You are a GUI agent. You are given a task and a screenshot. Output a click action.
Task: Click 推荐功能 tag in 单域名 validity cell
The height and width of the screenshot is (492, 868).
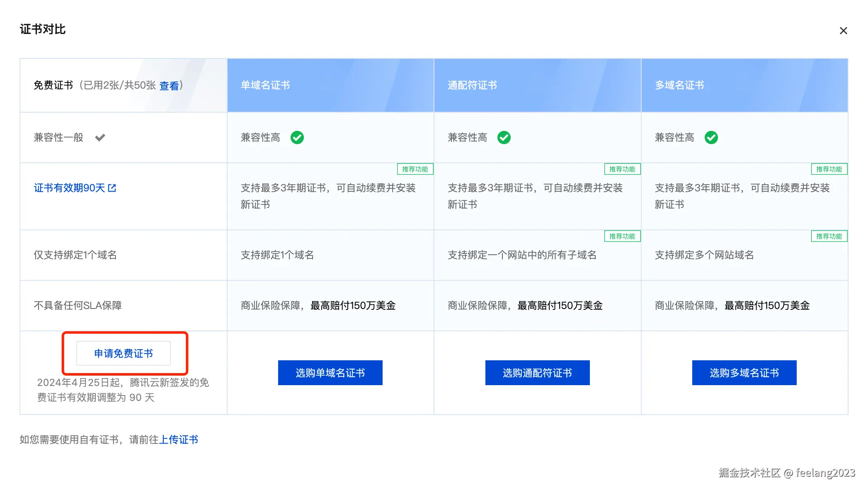click(x=415, y=169)
